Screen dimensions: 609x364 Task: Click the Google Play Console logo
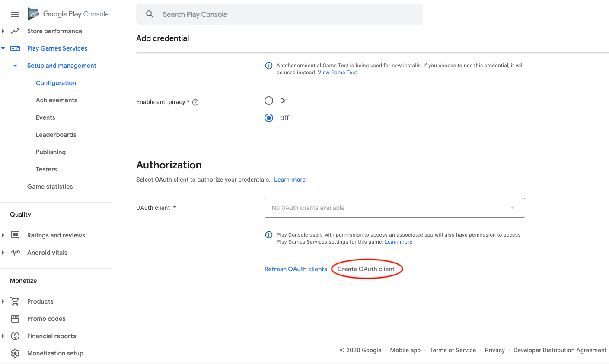[68, 14]
